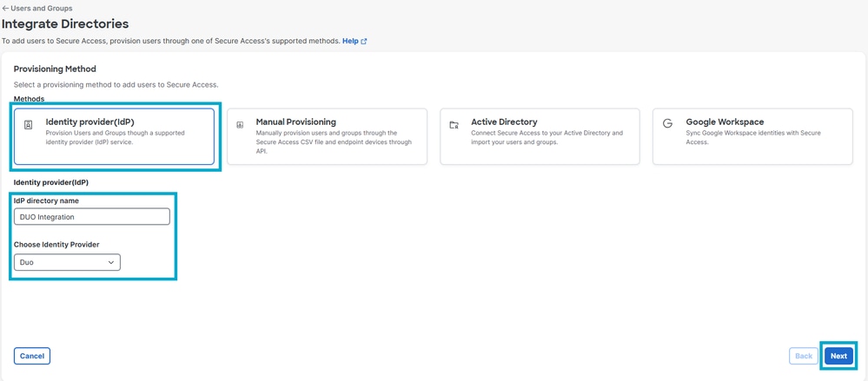Click the Google G logo icon

[x=667, y=124]
